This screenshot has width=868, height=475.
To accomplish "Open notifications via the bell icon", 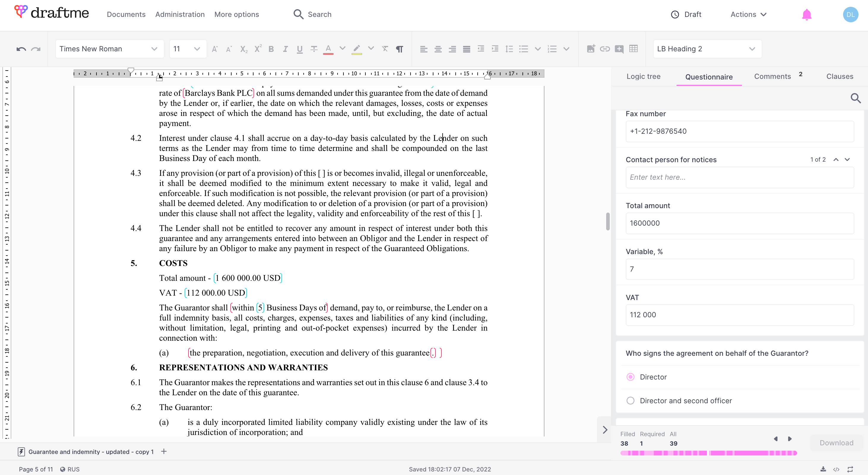I will tap(806, 15).
